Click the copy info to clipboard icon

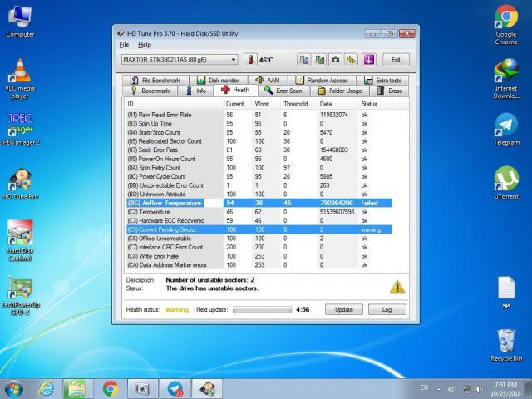(x=304, y=60)
